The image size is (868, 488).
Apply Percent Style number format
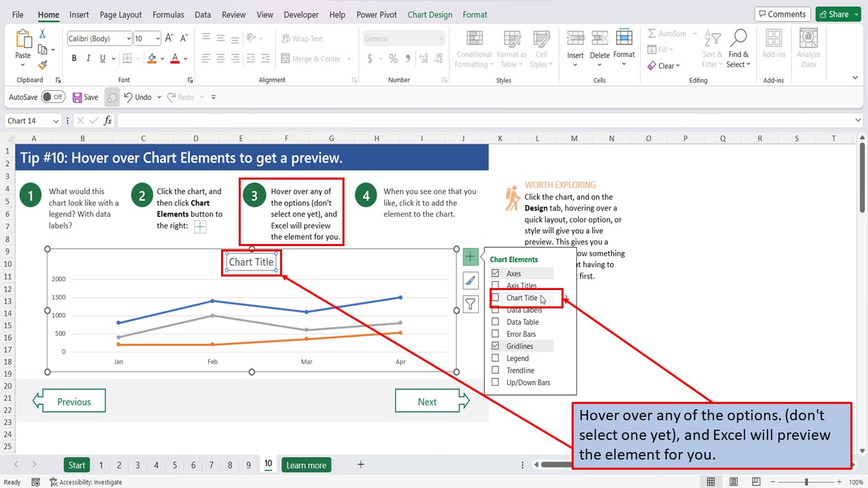coord(393,59)
